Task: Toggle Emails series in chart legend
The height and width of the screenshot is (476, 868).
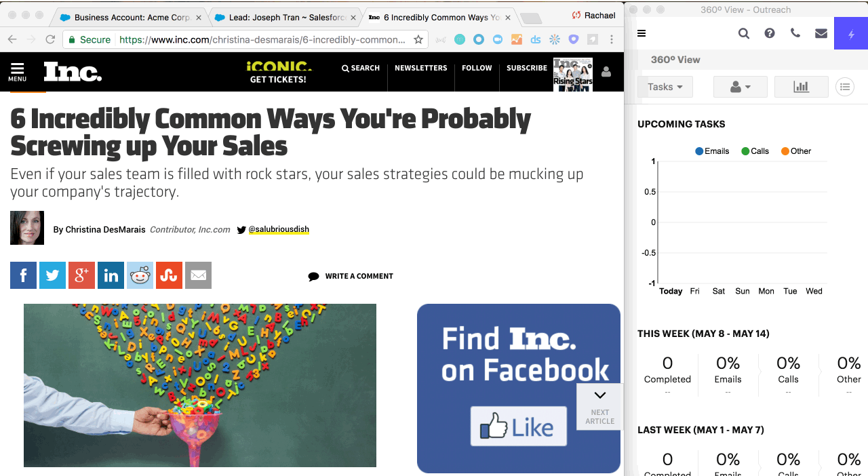Action: pos(712,151)
